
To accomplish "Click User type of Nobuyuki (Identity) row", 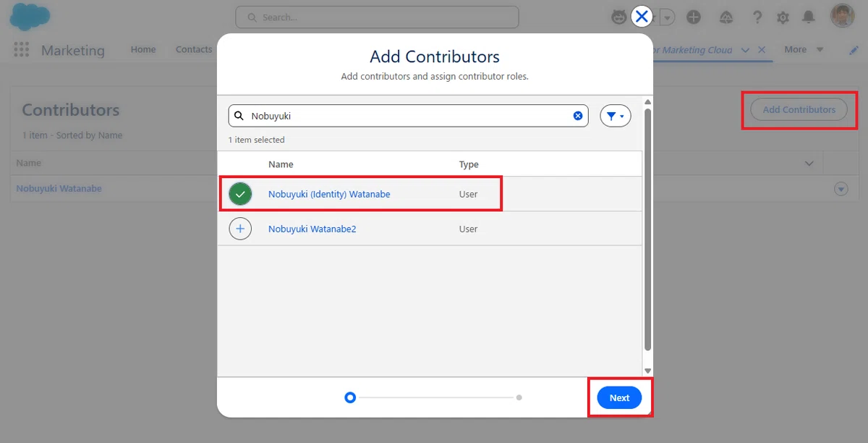I will point(468,194).
